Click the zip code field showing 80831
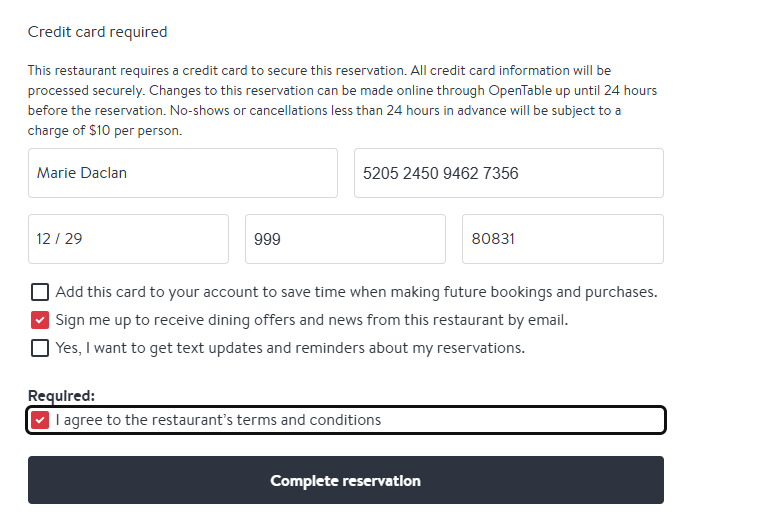The height and width of the screenshot is (522, 783). tap(562, 239)
